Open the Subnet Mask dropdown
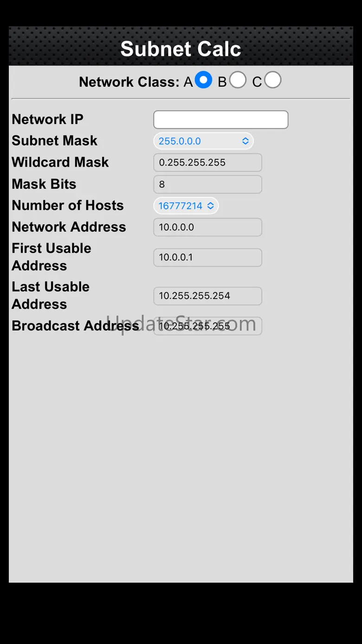Viewport: 362px width, 644px height. 203,141
